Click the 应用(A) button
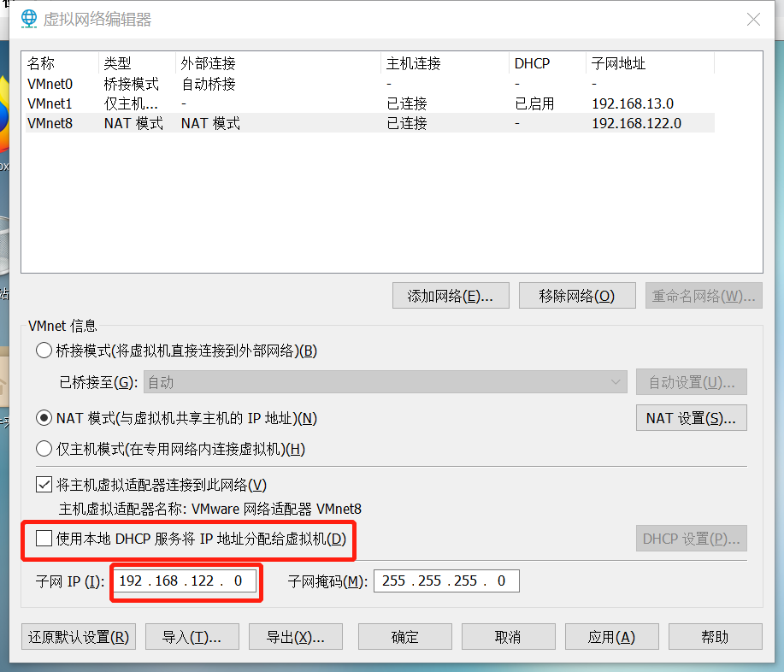Viewport: 784px width, 672px height. click(612, 636)
